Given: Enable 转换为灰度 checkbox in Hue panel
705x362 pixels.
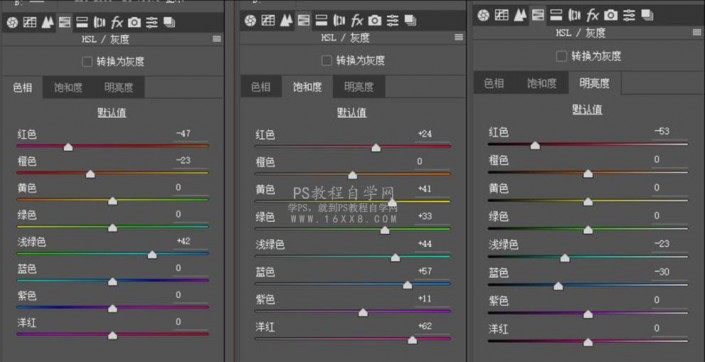Looking at the screenshot, I should [x=87, y=62].
